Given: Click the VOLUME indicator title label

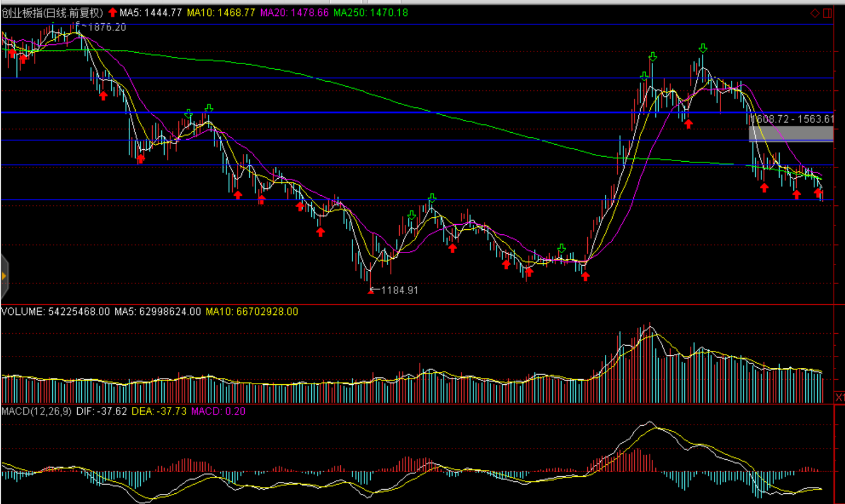Looking at the screenshot, I should pyautogui.click(x=55, y=312).
